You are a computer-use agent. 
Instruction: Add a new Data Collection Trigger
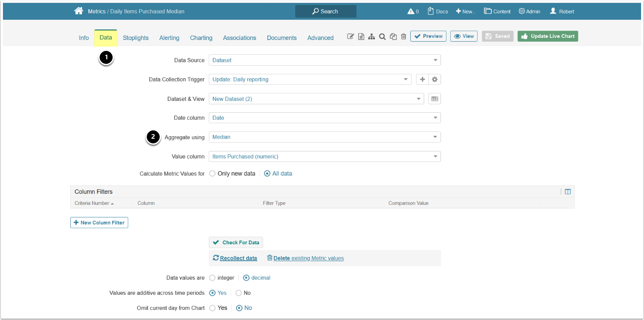422,79
